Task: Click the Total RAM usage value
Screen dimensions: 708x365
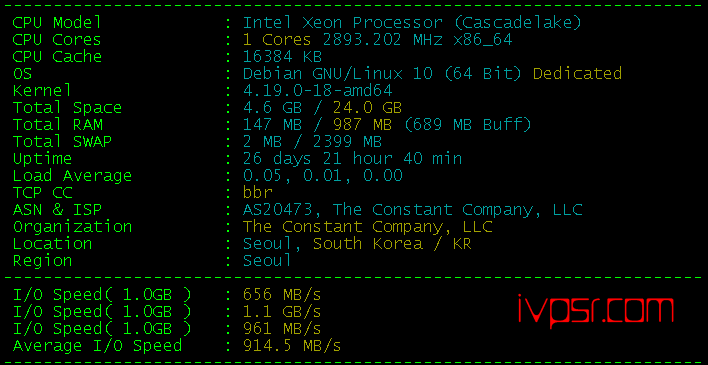Action: tap(387, 124)
